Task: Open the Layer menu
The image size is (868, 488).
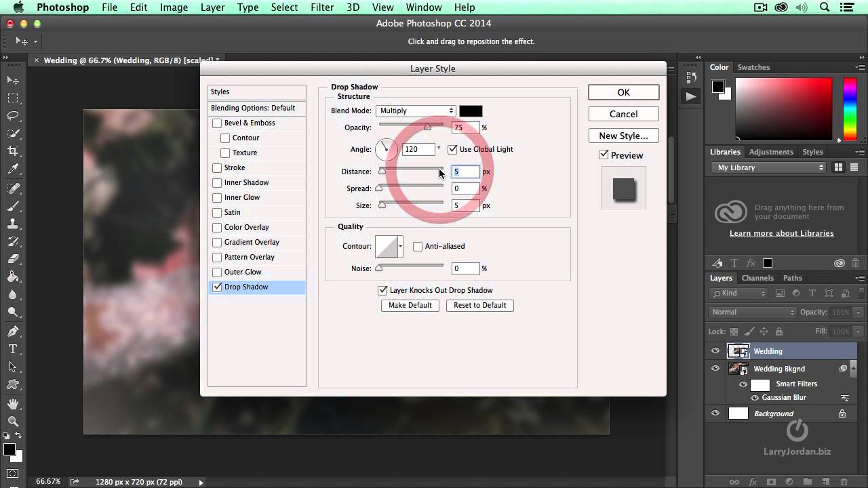Action: [x=213, y=7]
